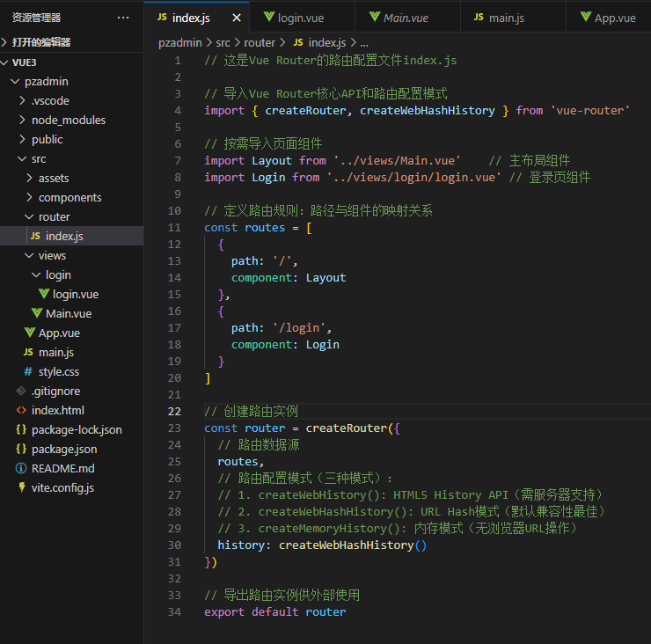Click braces icon of package-lock.json
This screenshot has height=644, width=651.
point(21,429)
